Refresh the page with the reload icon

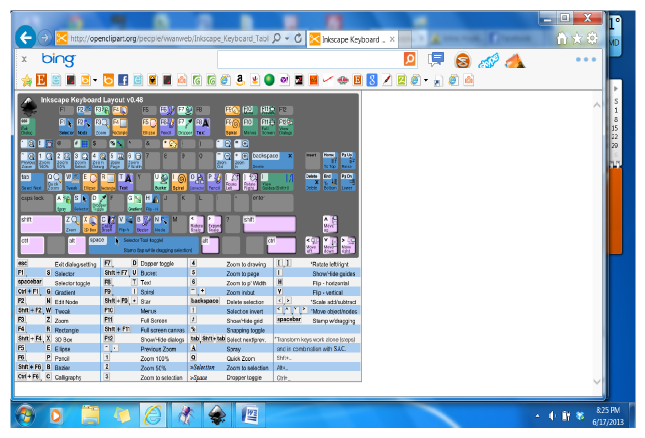298,38
